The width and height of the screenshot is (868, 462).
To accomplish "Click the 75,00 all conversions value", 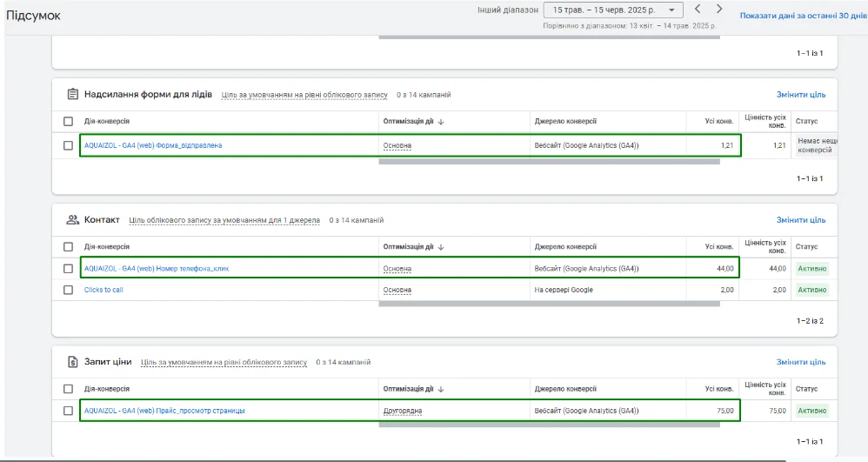I will point(724,411).
